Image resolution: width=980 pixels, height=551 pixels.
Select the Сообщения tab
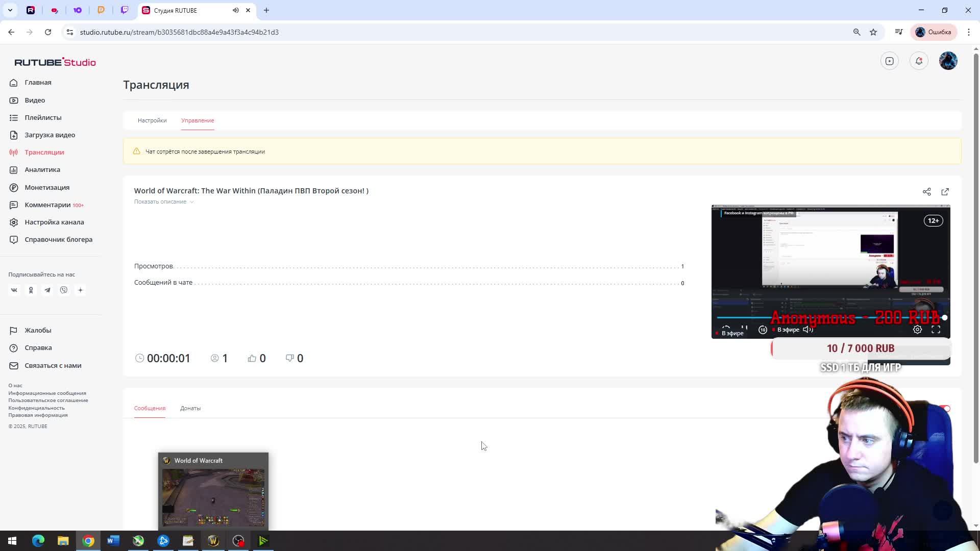coord(150,409)
